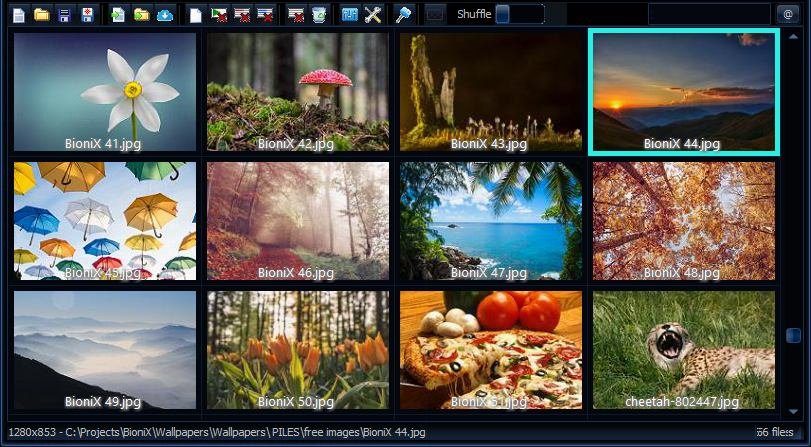The image size is (811, 447).
Task: Select the BioniX 41.jpg white flower thumbnail
Action: 105,92
